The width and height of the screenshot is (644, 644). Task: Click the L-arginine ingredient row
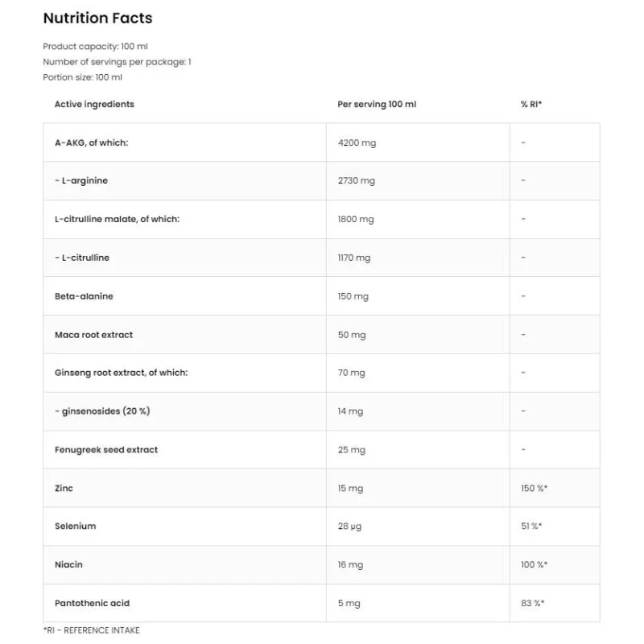81,181
